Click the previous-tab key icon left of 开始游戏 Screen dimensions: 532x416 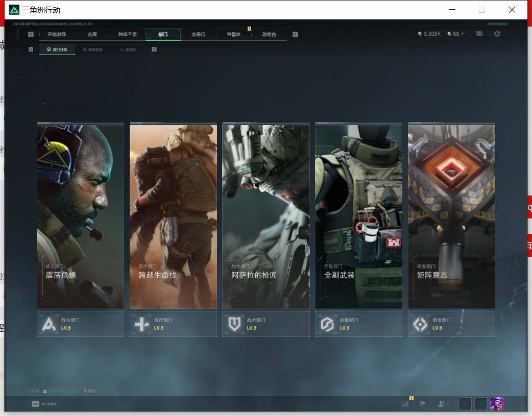(31, 34)
